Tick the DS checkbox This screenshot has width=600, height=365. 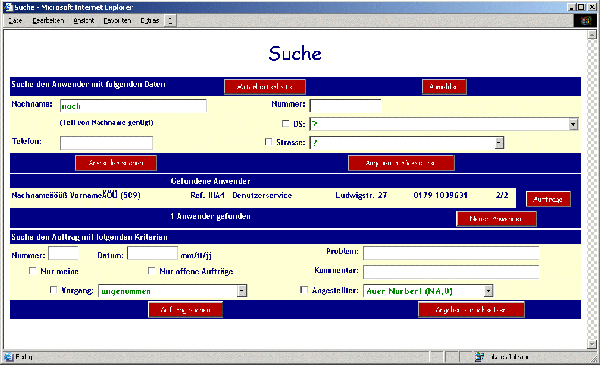pyautogui.click(x=285, y=123)
